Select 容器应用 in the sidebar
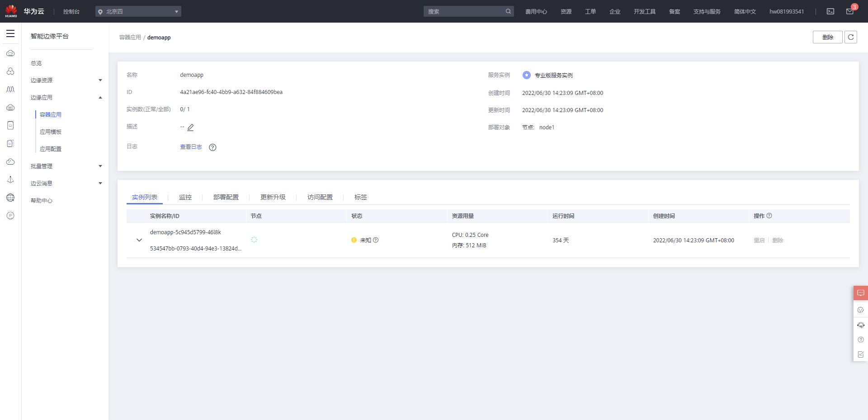 coord(51,115)
